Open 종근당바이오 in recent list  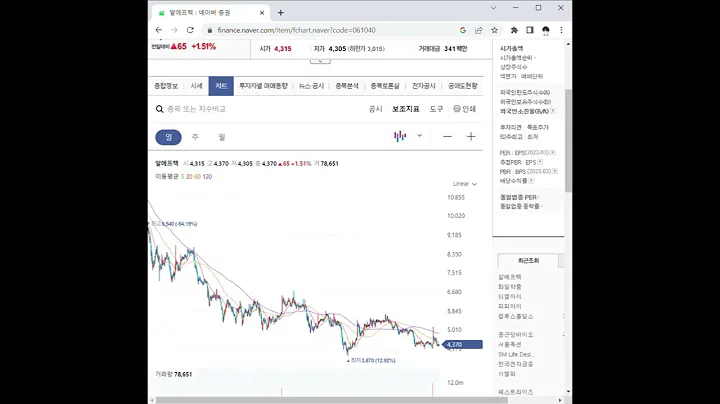pos(516,335)
